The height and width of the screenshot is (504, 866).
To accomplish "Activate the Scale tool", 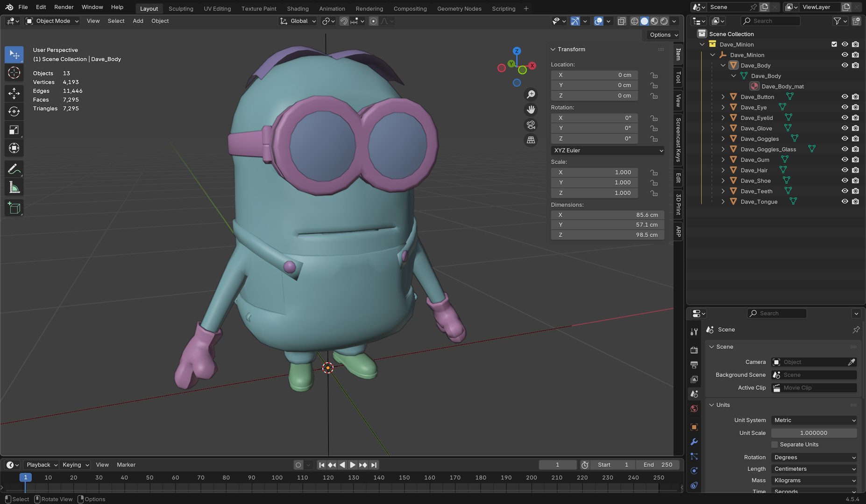I will 14,130.
